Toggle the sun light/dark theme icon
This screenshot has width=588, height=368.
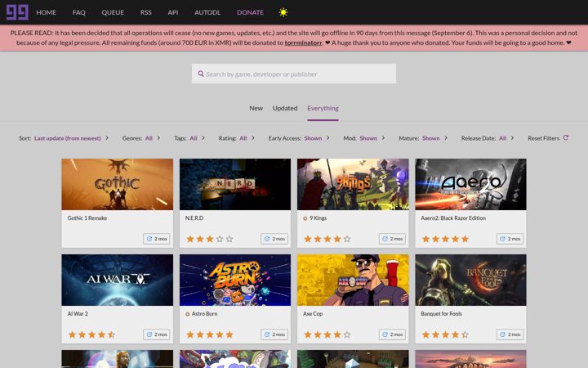pos(283,12)
